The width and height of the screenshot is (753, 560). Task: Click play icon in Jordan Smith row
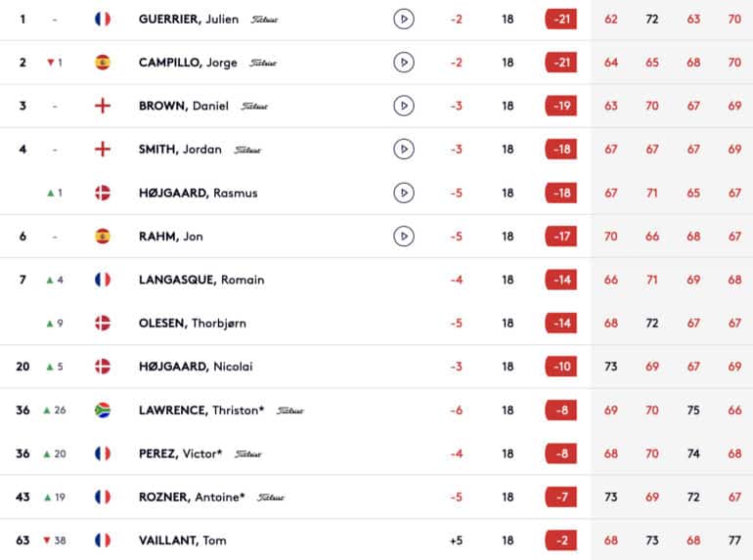click(x=403, y=150)
